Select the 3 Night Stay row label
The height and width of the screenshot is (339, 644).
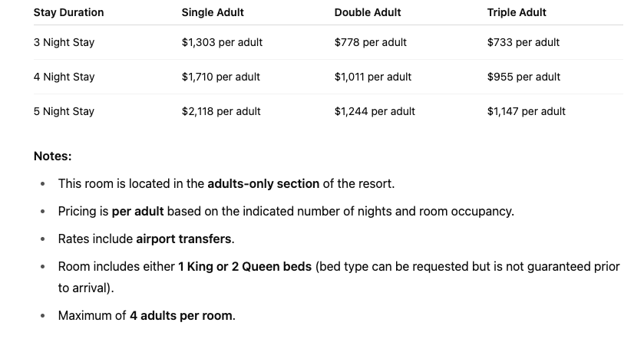[x=64, y=42]
